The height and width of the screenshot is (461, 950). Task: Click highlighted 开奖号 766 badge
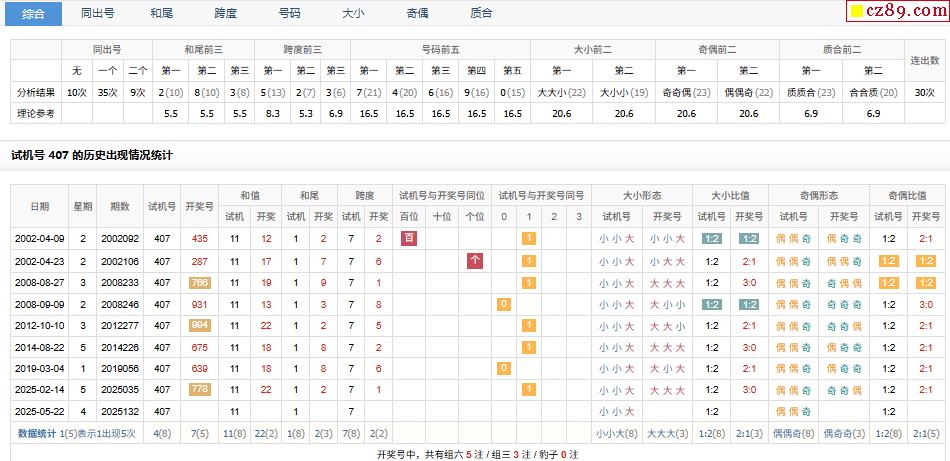click(200, 283)
